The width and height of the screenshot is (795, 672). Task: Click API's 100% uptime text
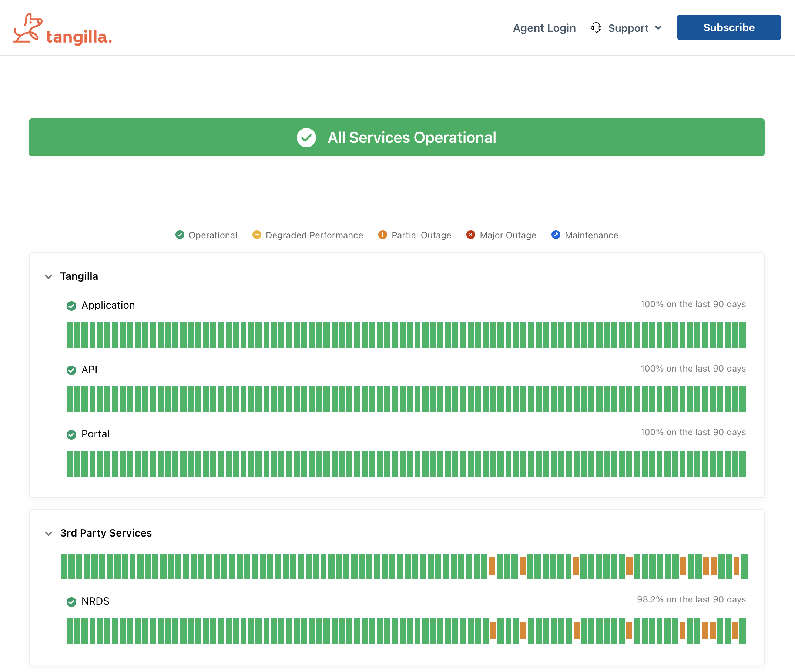693,369
